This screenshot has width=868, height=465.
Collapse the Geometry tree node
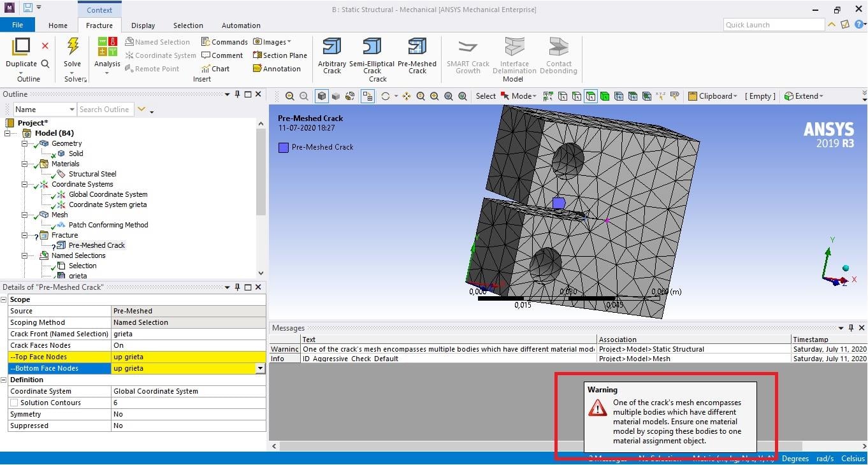(25, 143)
